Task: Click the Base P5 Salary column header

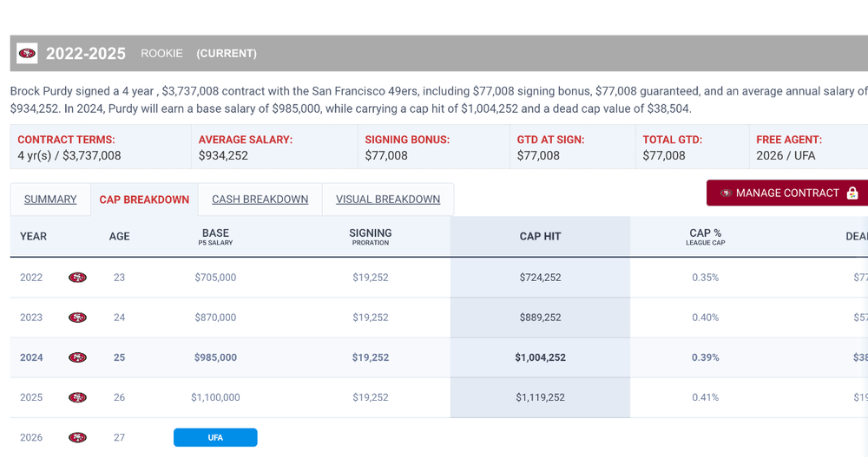Action: pos(215,237)
